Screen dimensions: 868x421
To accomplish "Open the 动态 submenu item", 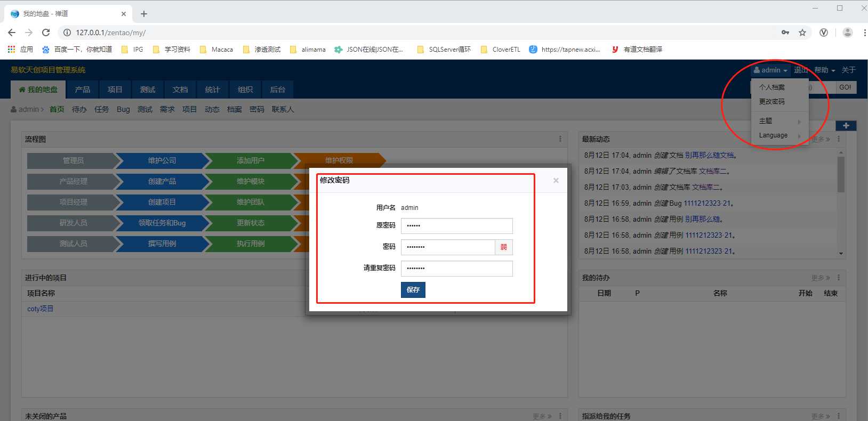I will (x=212, y=109).
